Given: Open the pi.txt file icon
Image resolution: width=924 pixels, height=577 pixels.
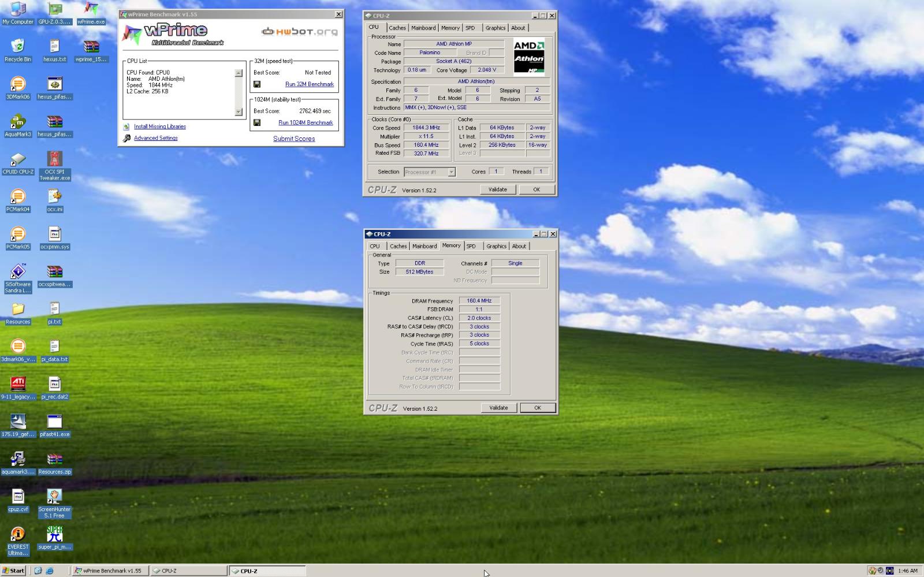Looking at the screenshot, I should pos(55,313).
